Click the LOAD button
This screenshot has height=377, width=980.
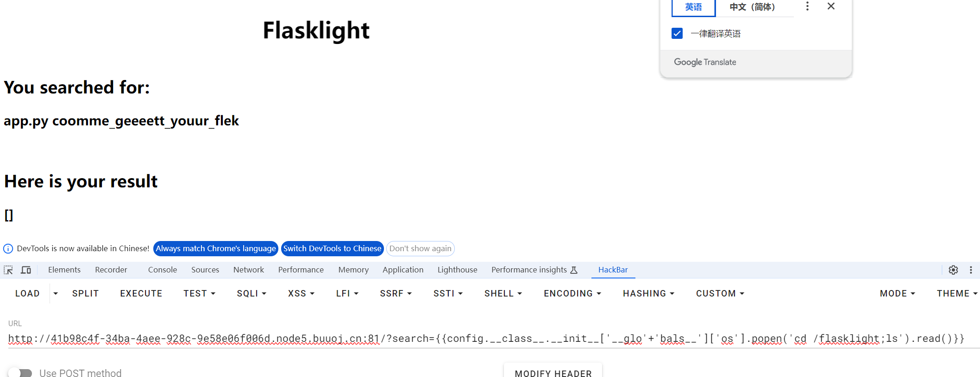27,293
